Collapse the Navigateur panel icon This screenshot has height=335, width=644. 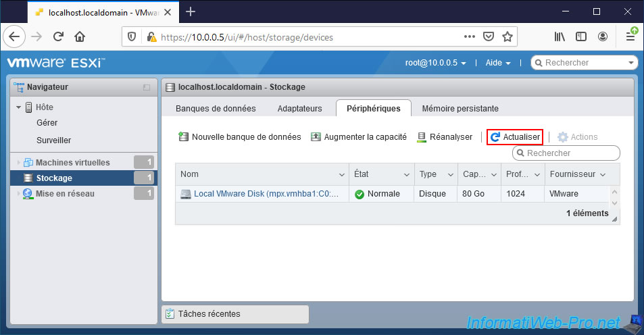147,87
